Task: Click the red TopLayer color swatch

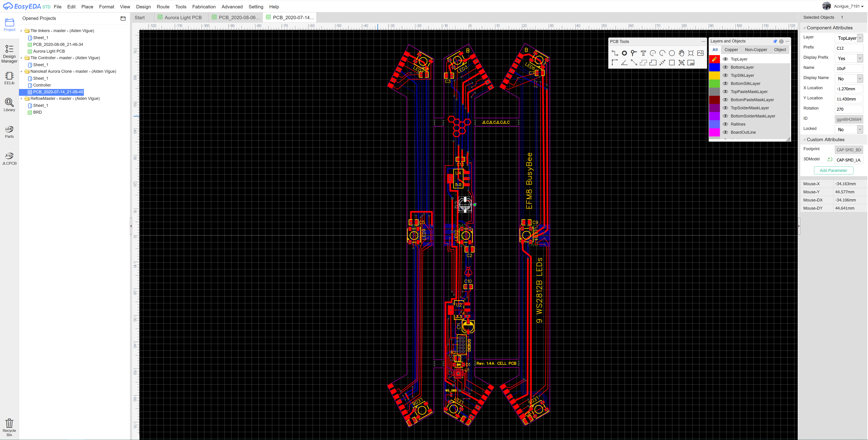Action: 714,59
